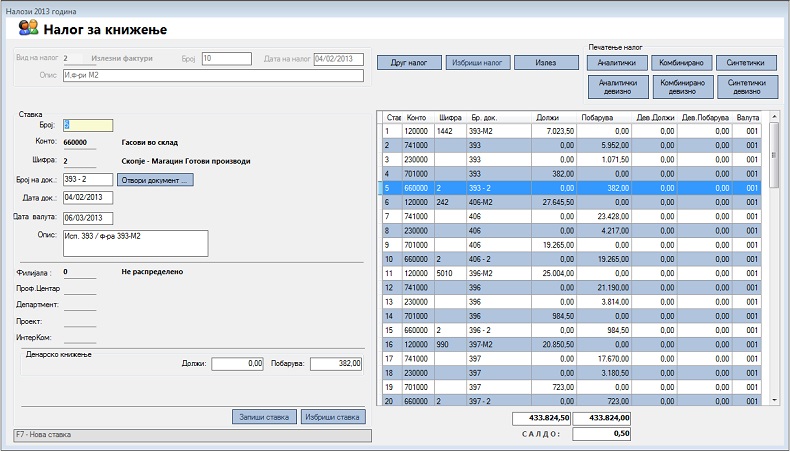Image resolution: width=790 pixels, height=452 pixels.
Task: Select row 18 with amount 3.180,50
Action: pyautogui.click(x=571, y=373)
